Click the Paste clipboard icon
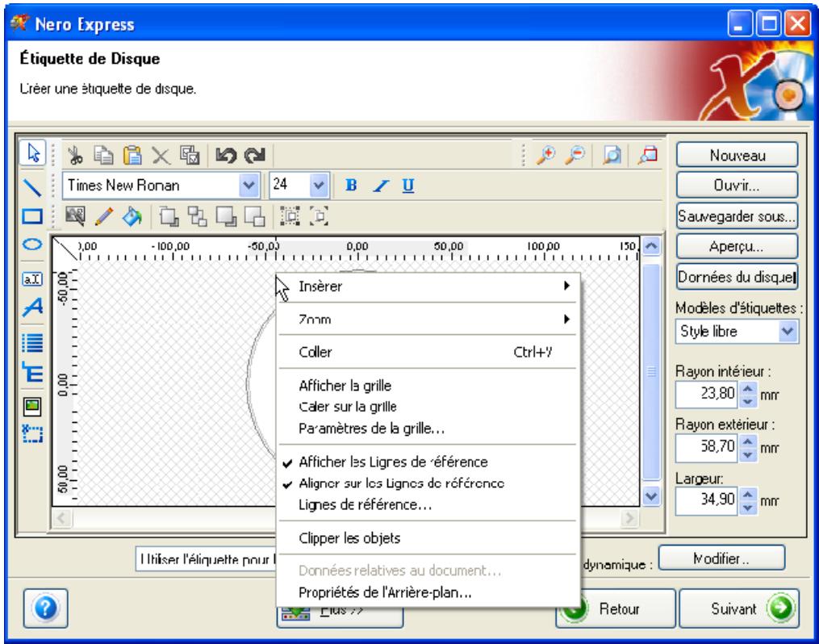Image resolution: width=819 pixels, height=644 pixels. click(132, 155)
